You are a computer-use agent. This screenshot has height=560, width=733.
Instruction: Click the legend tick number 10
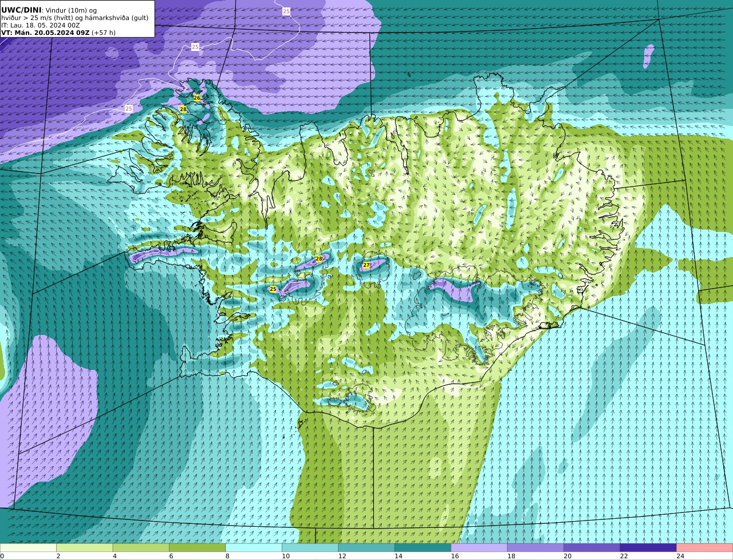click(x=286, y=556)
